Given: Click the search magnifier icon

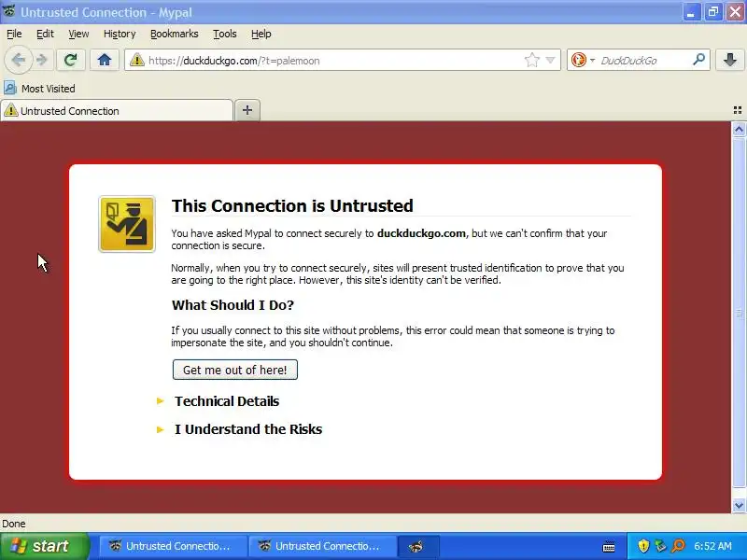Looking at the screenshot, I should [698, 60].
